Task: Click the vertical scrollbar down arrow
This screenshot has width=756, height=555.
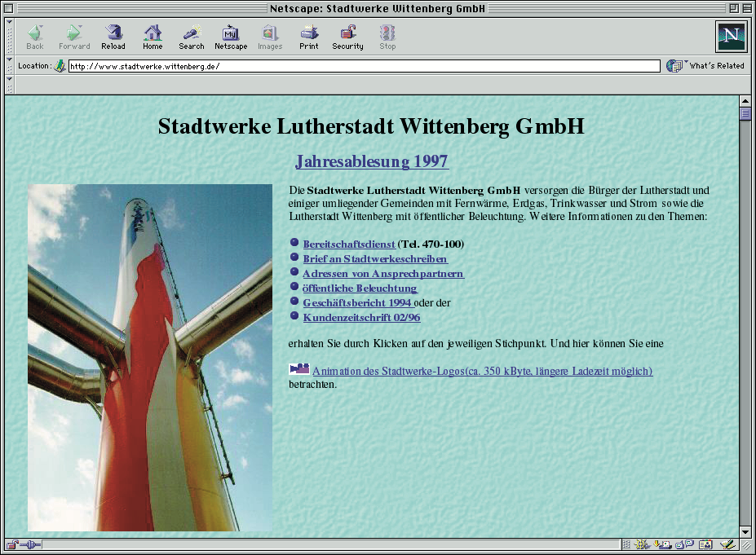Action: pyautogui.click(x=745, y=532)
